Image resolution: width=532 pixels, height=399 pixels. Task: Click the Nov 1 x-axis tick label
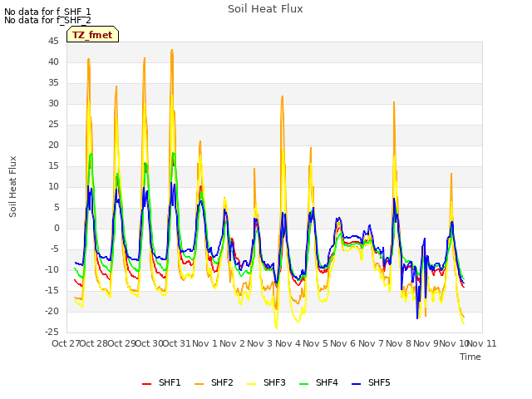point(204,343)
